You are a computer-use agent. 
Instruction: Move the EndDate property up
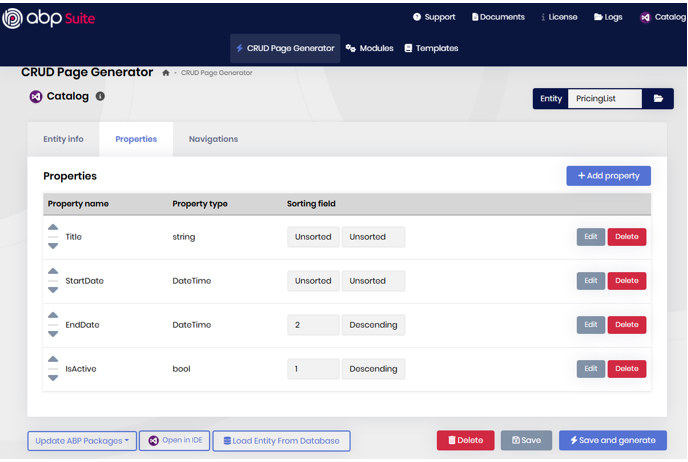[x=53, y=315]
